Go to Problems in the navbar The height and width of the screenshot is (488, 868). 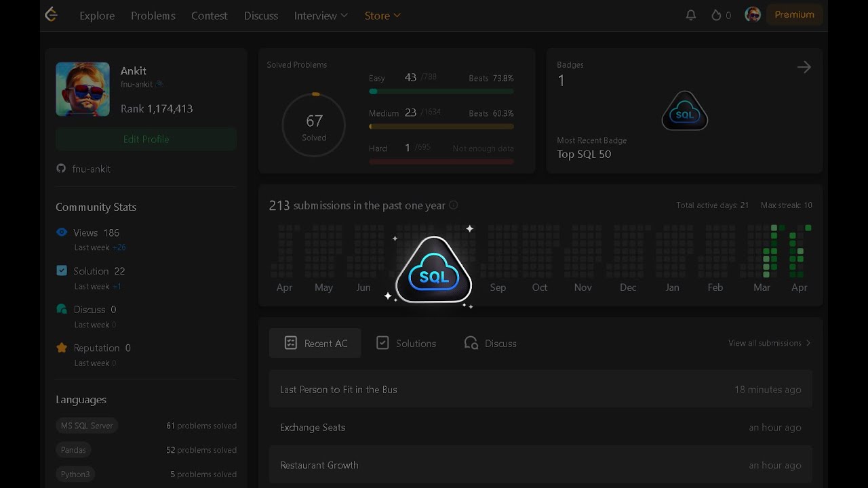(153, 16)
